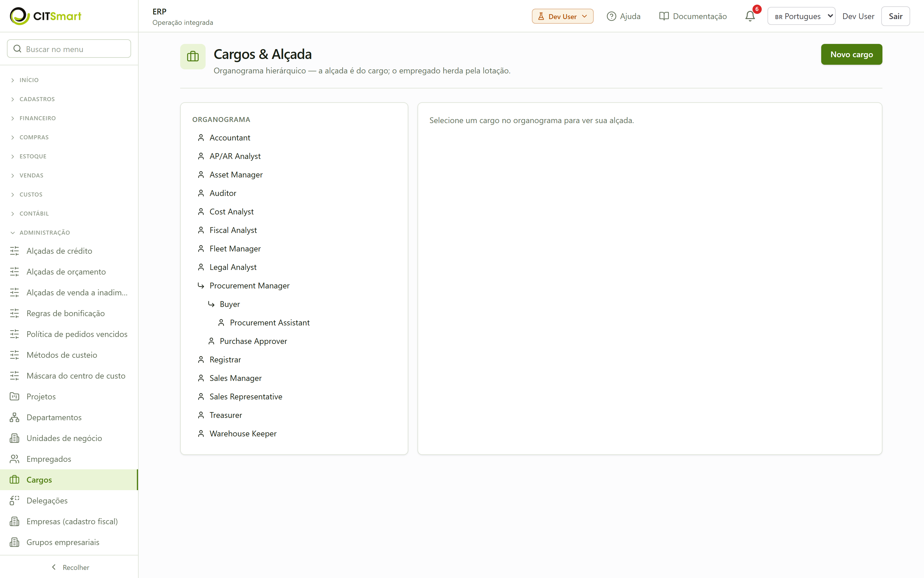
Task: Select Procurement Assistant in the tree
Action: pos(270,323)
